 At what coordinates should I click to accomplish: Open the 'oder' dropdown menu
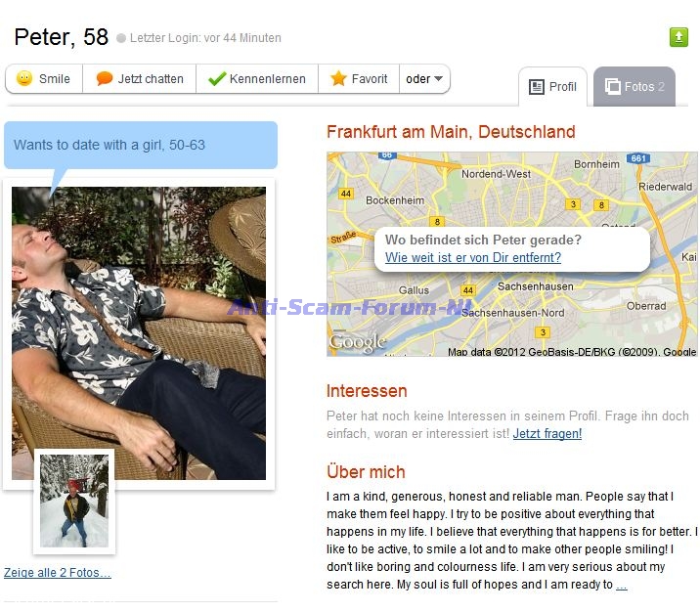424,79
